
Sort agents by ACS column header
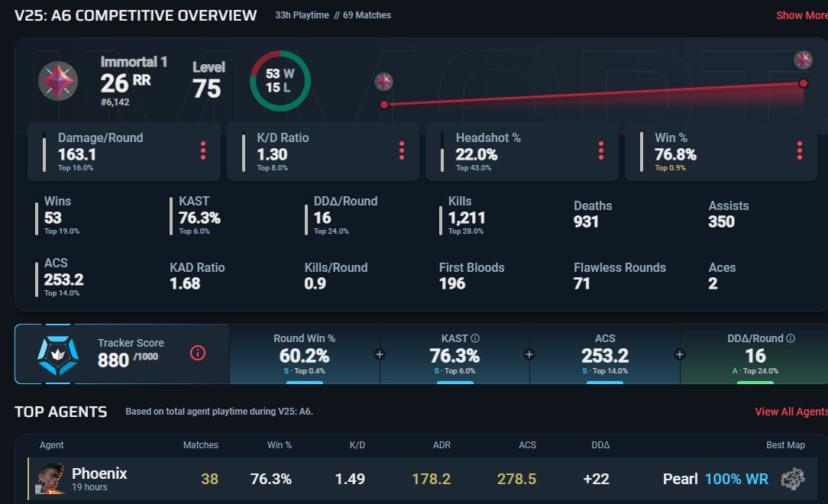(528, 445)
